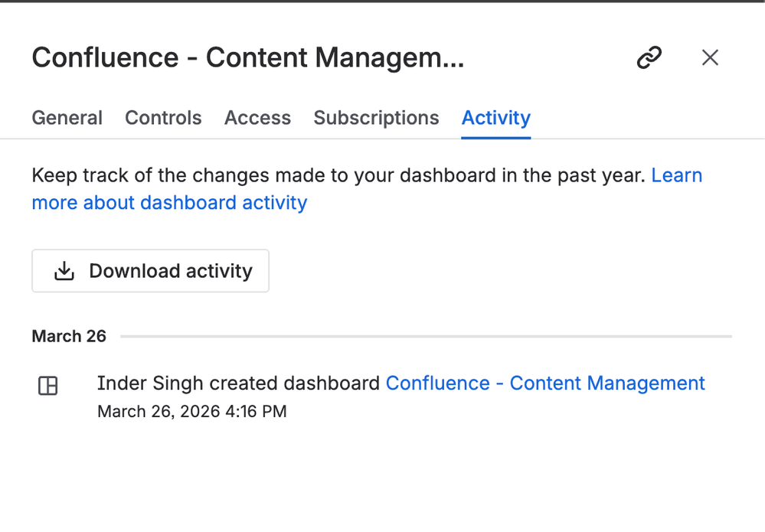Click the 'created dashboard' text in the entry
The height and width of the screenshot is (532, 765).
(x=295, y=383)
